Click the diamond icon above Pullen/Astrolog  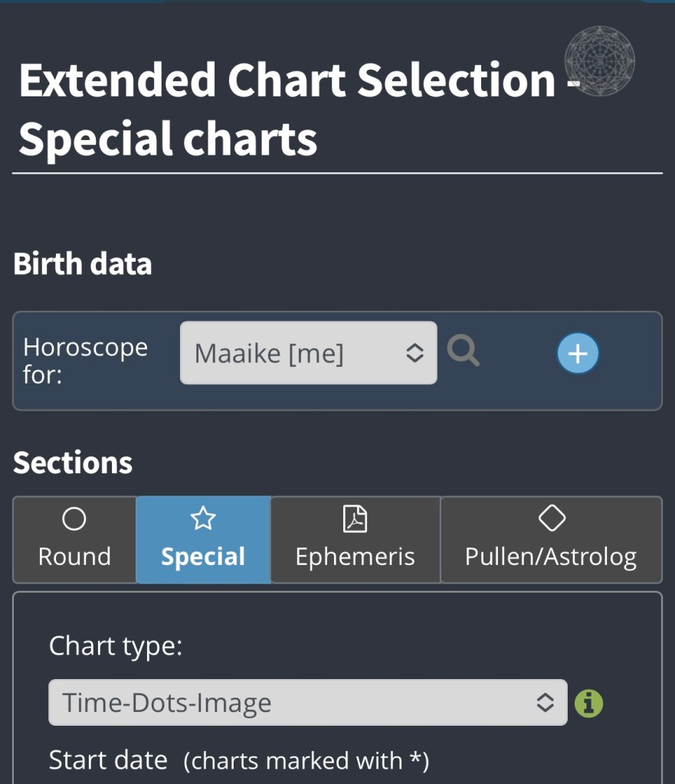tap(552, 519)
